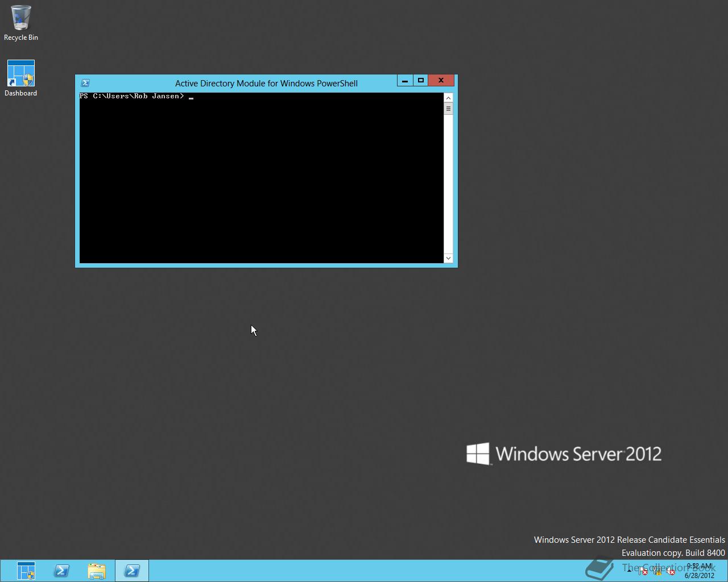Click the PowerShell scrollbar up arrow
728x582 pixels.
[448, 98]
